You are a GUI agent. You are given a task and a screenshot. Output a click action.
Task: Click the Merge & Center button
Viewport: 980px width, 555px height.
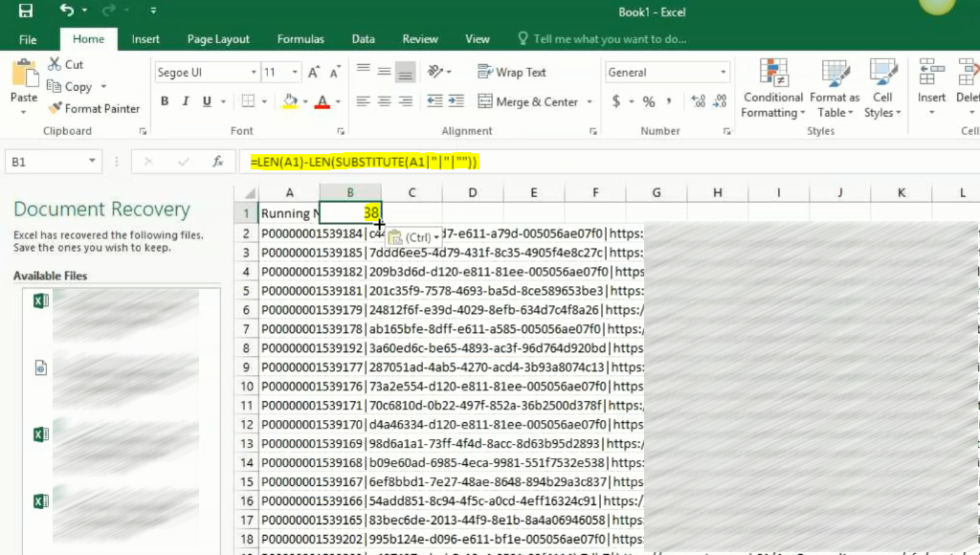527,101
